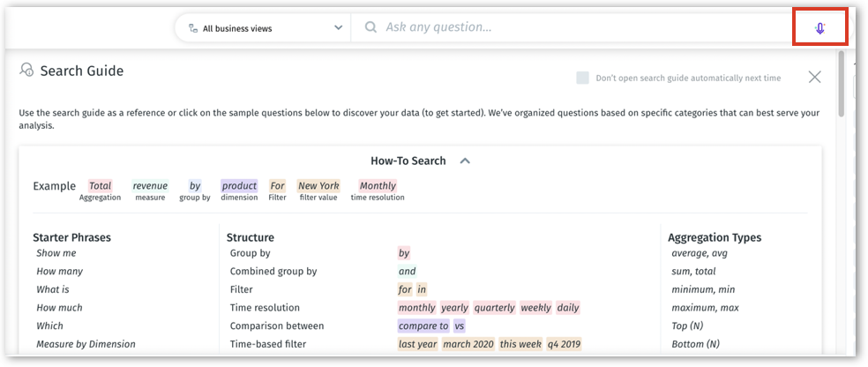The image size is (868, 367).
Task: Click the Search Guide header icon
Action: [26, 71]
